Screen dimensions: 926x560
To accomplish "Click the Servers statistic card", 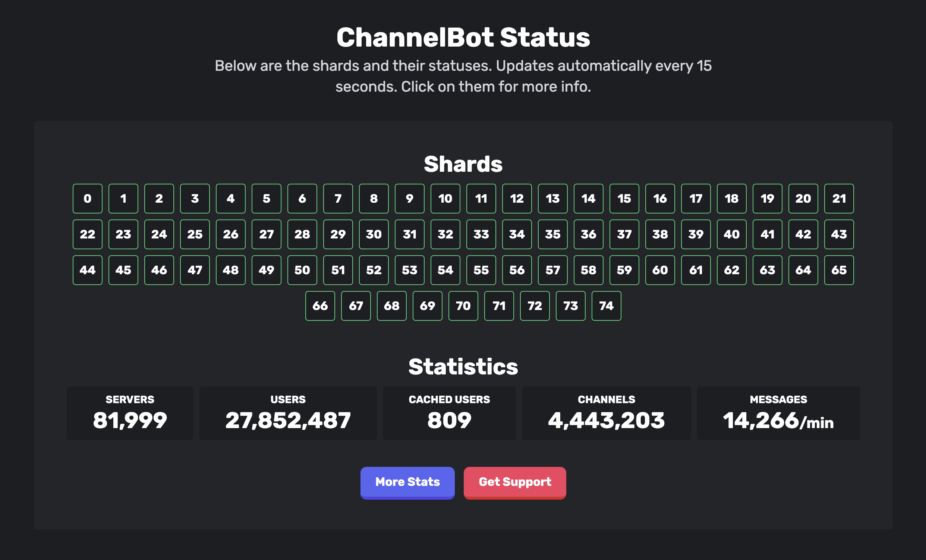I will point(130,413).
